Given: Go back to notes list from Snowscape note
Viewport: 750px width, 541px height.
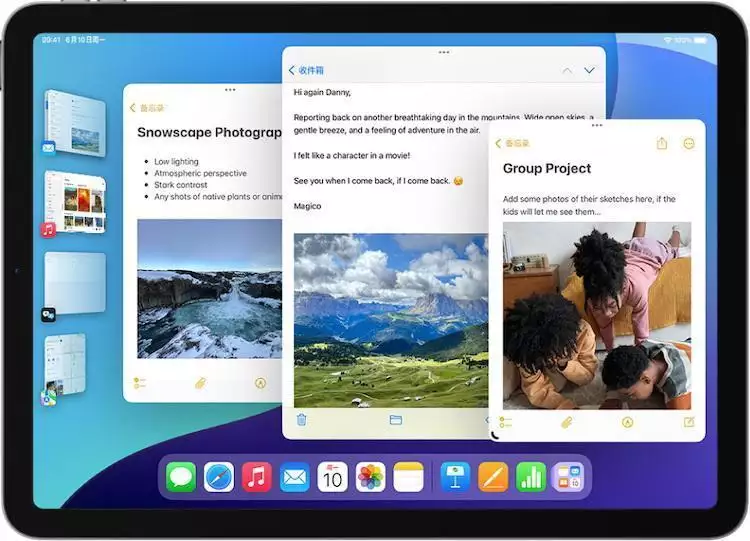Looking at the screenshot, I should point(147,108).
